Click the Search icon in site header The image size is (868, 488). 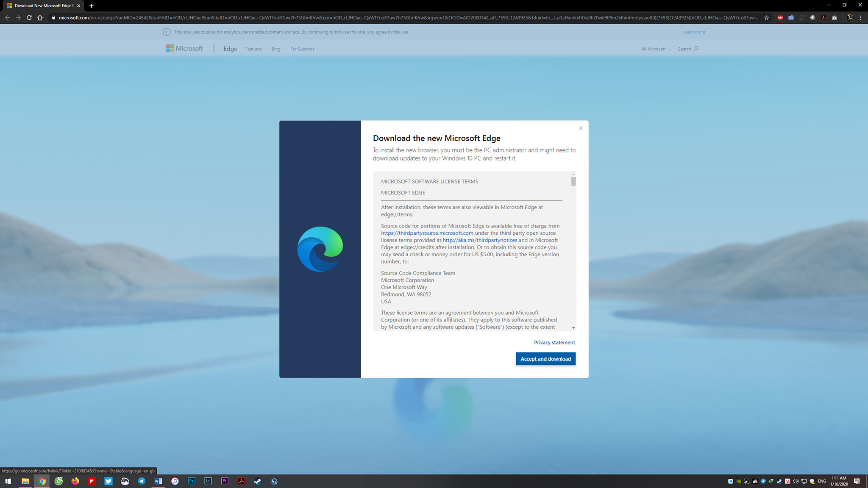tap(696, 49)
